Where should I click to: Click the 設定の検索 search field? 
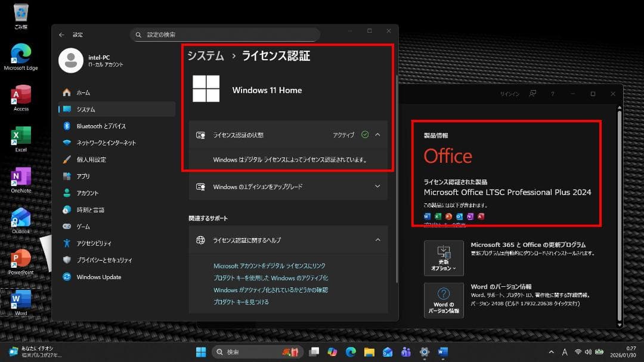(225, 35)
